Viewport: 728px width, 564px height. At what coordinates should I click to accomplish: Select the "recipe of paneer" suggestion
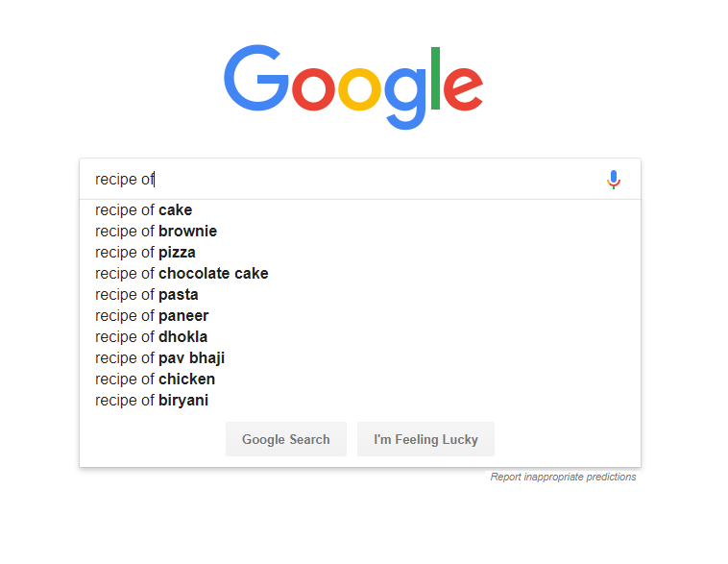click(x=152, y=316)
